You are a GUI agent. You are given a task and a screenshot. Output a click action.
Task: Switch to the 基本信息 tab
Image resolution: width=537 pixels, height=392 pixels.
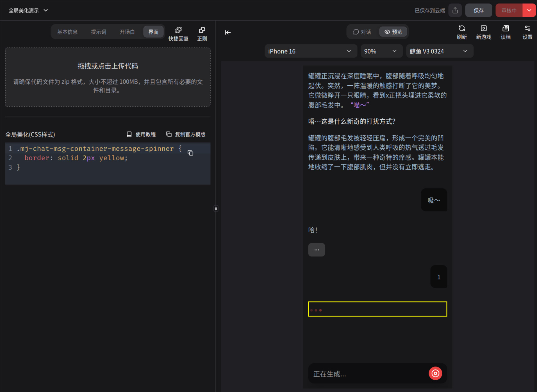pyautogui.click(x=67, y=32)
